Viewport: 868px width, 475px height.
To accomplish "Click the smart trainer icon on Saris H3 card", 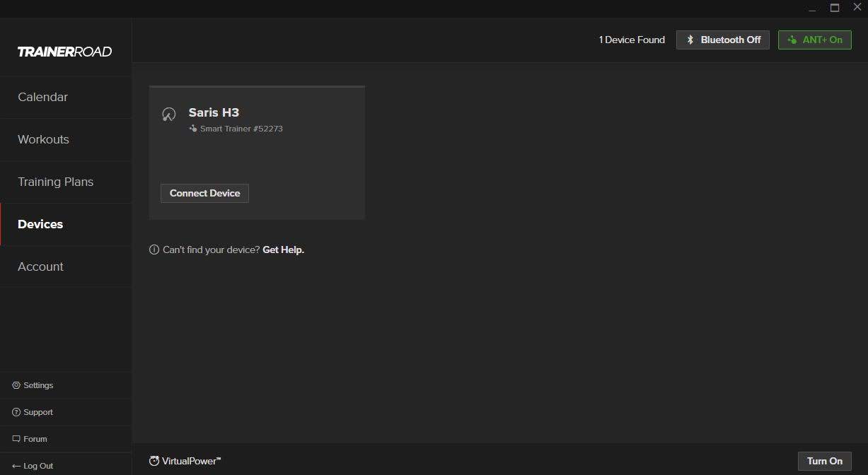I will tap(168, 114).
